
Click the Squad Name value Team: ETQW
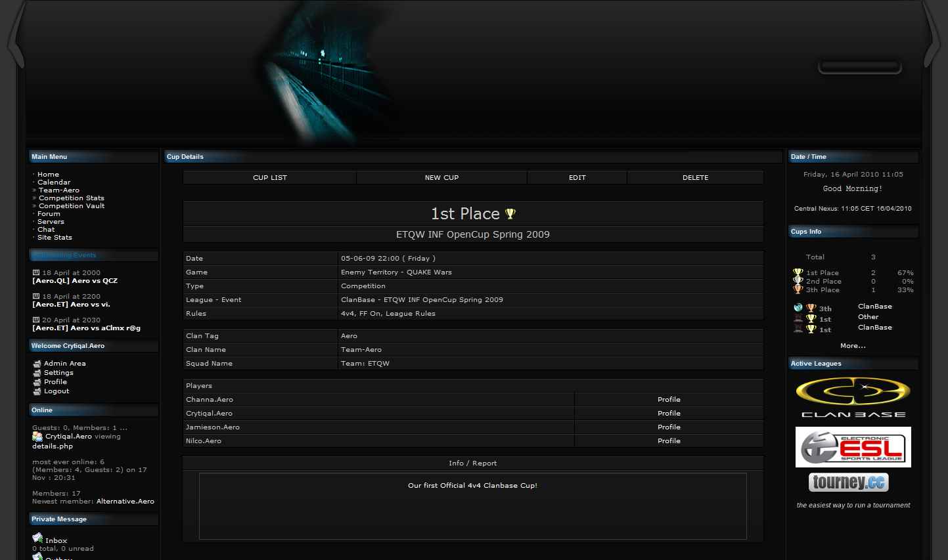[x=365, y=364]
